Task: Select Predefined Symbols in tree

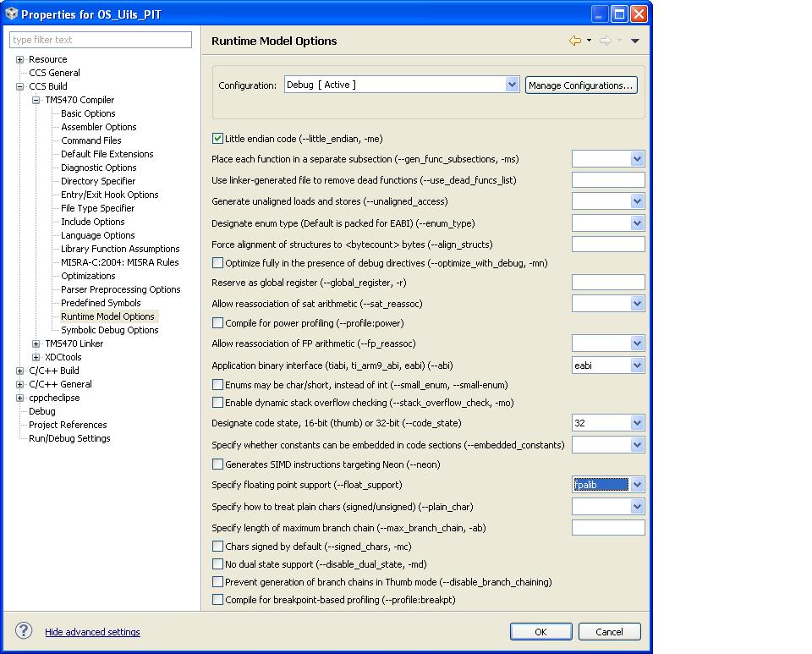Action: (101, 303)
